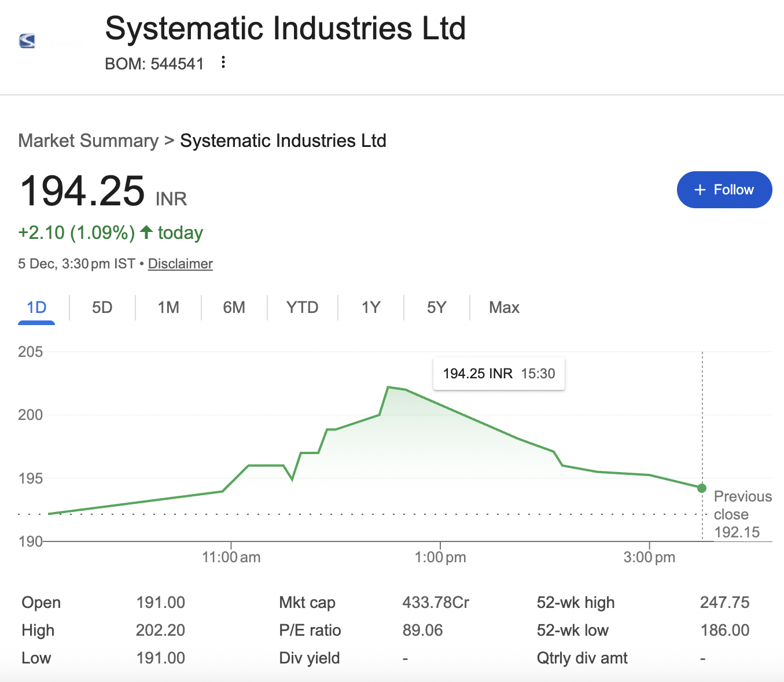784x682 pixels.
Task: Click the Systematic Industries Ltd heading
Action: tap(285, 28)
